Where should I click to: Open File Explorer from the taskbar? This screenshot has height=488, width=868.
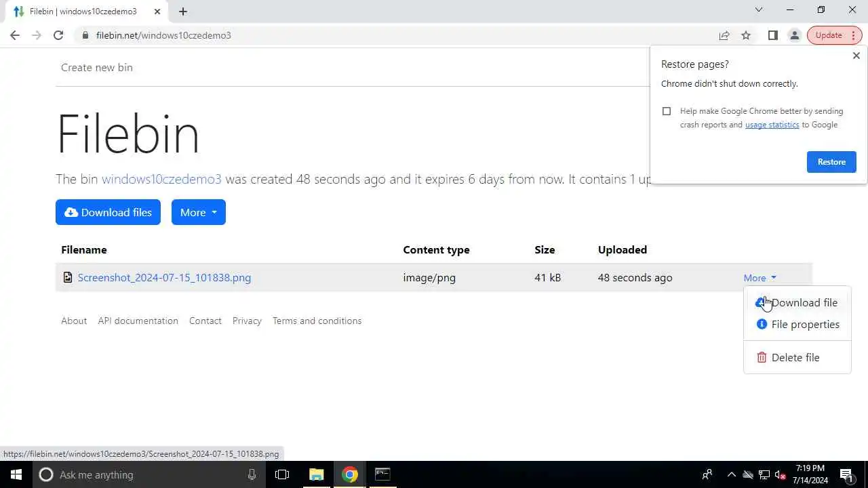pos(317,474)
